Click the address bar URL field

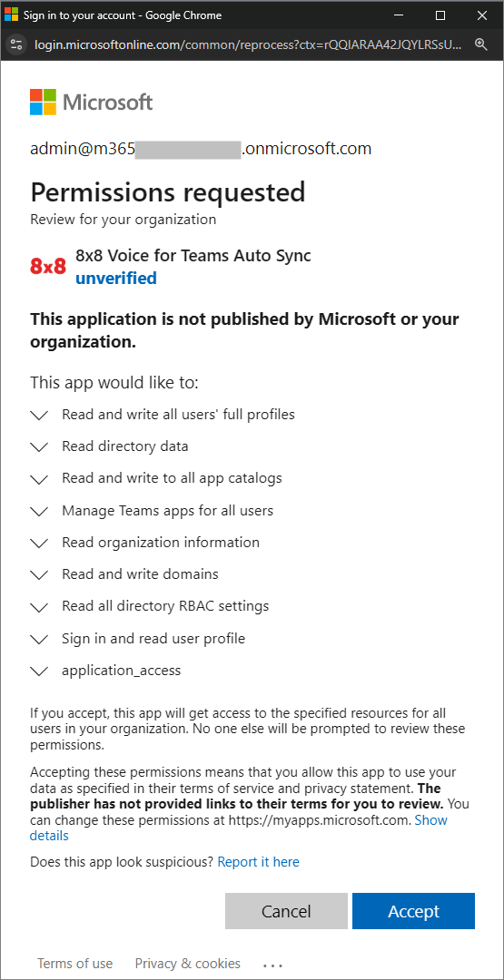point(248,44)
